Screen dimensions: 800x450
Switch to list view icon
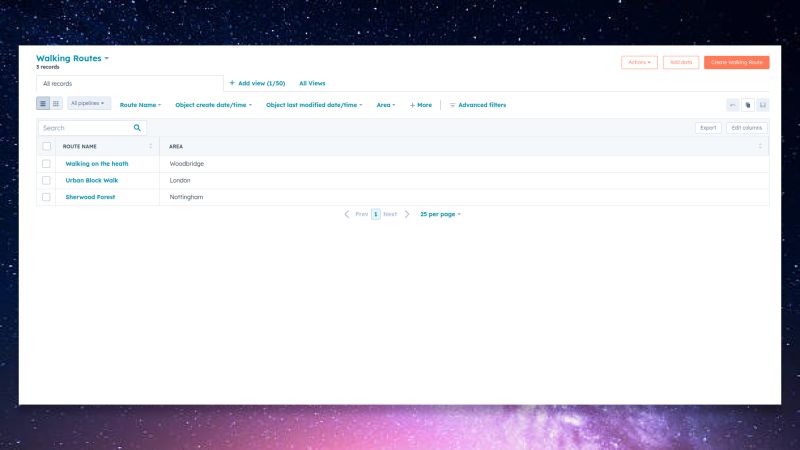point(43,104)
